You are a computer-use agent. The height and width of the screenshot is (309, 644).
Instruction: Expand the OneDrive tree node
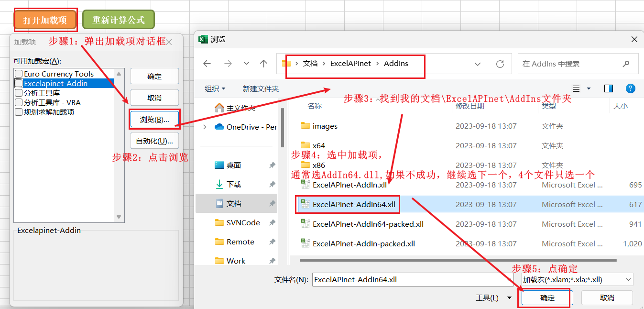point(205,127)
